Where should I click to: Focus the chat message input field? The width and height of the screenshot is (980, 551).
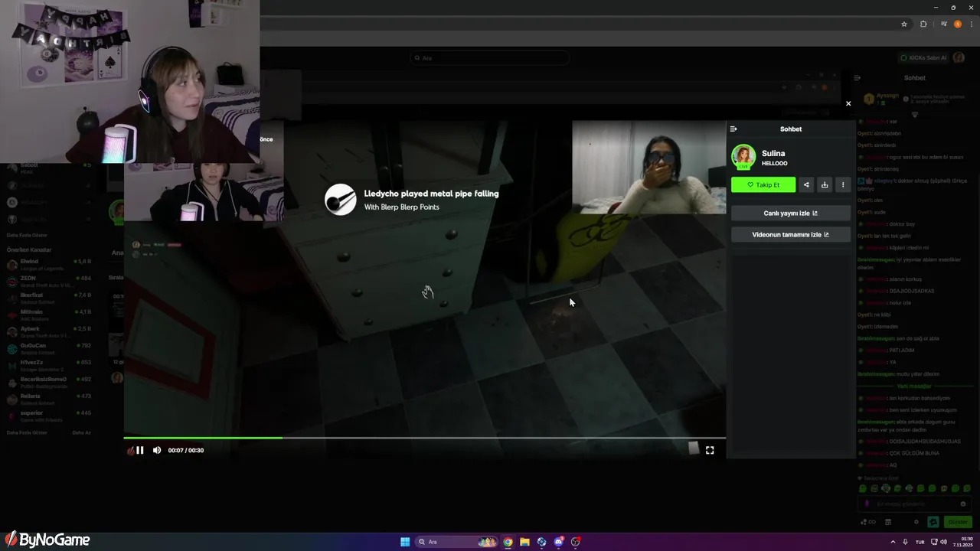tap(916, 504)
